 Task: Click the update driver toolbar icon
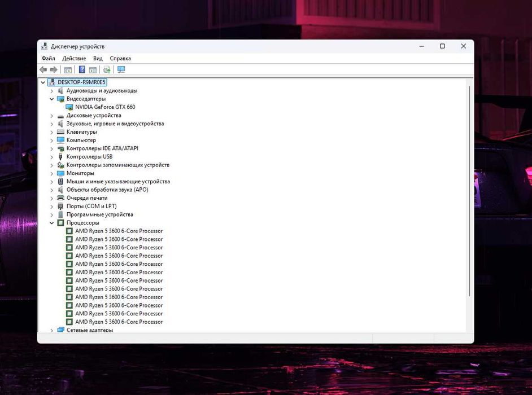click(107, 70)
